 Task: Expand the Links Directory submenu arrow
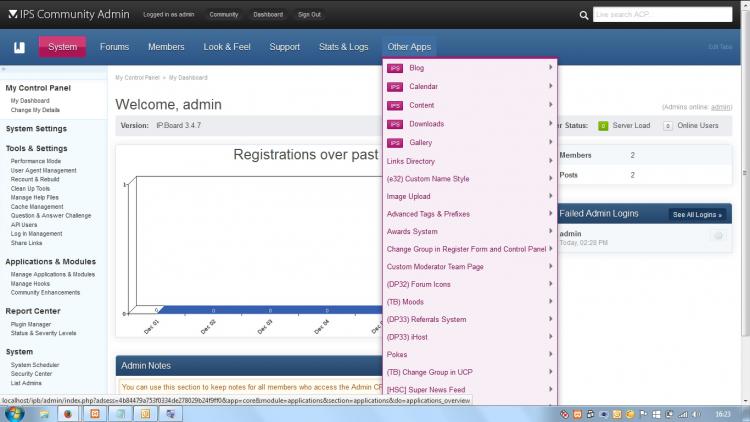(x=551, y=161)
